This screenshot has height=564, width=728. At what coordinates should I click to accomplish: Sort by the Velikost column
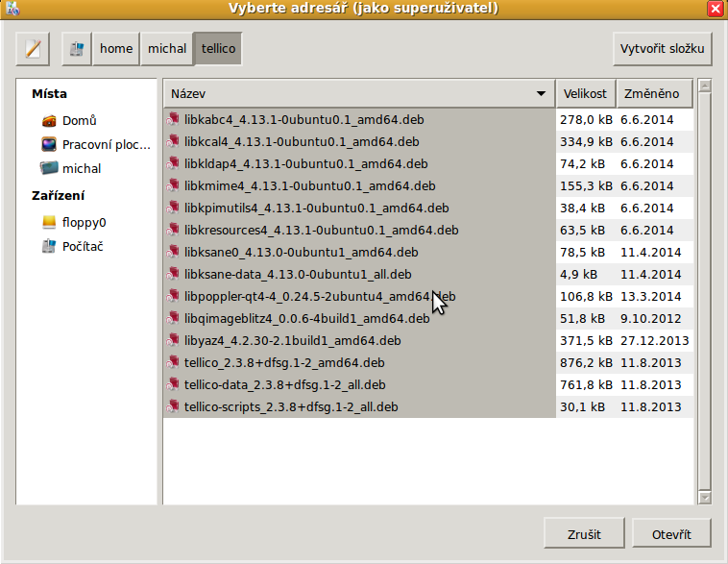click(x=585, y=94)
